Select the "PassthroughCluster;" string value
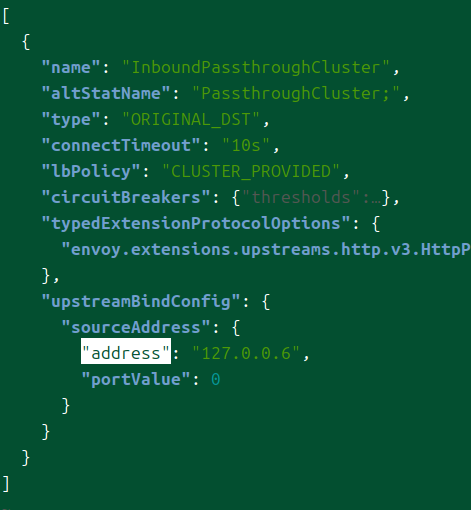Image resolution: width=471 pixels, height=510 pixels. (x=296, y=93)
